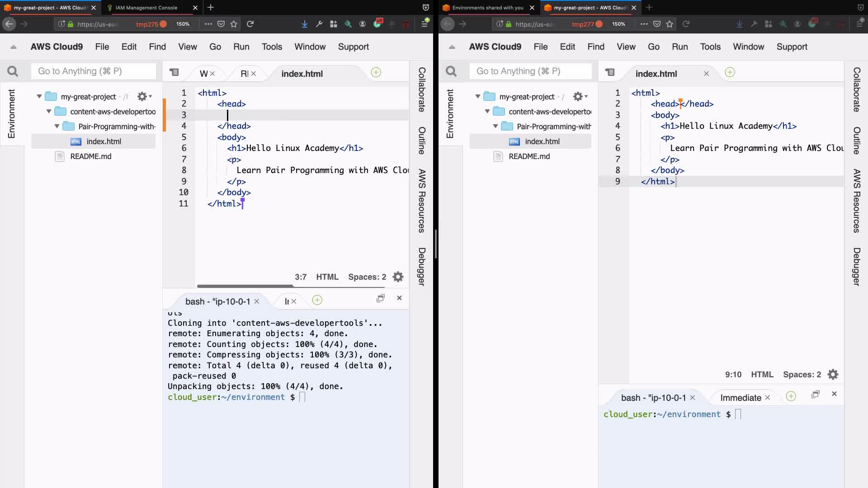Image resolution: width=868 pixels, height=488 pixels.
Task: Bookmark the page with the star icon in right browser
Action: (670, 24)
